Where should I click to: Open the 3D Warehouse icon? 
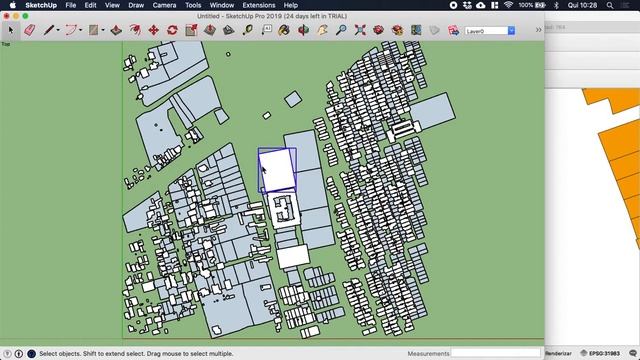click(x=378, y=30)
